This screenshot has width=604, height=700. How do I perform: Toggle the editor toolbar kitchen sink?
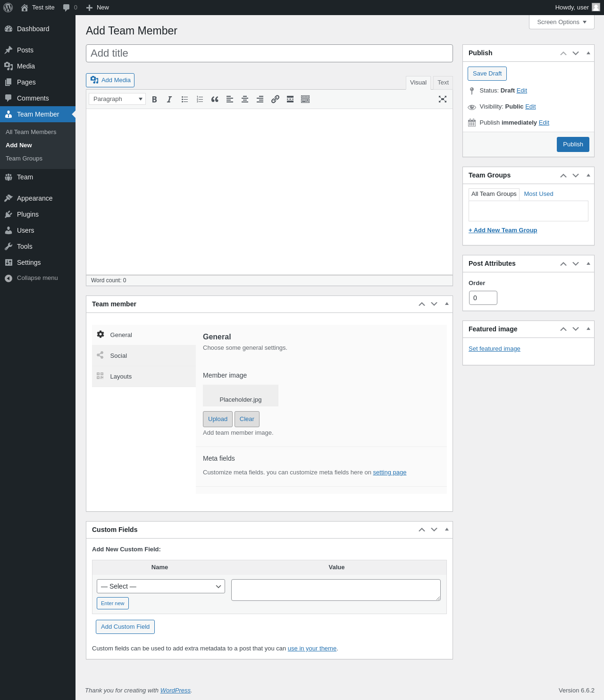coord(305,99)
